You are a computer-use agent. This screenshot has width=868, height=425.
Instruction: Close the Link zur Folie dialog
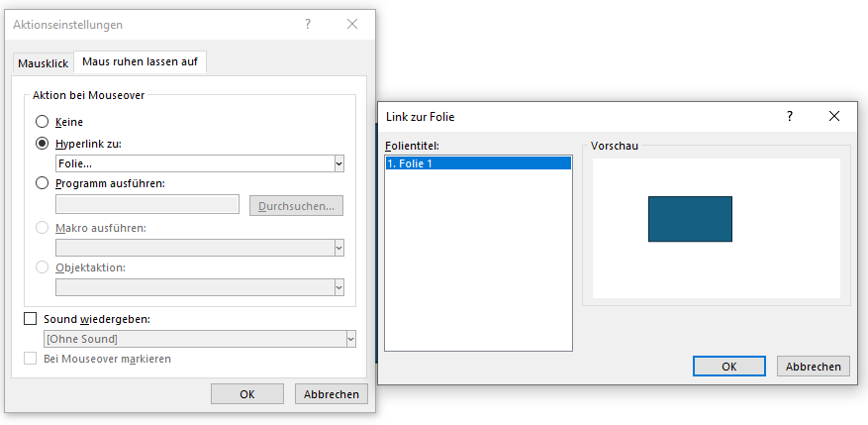(834, 116)
